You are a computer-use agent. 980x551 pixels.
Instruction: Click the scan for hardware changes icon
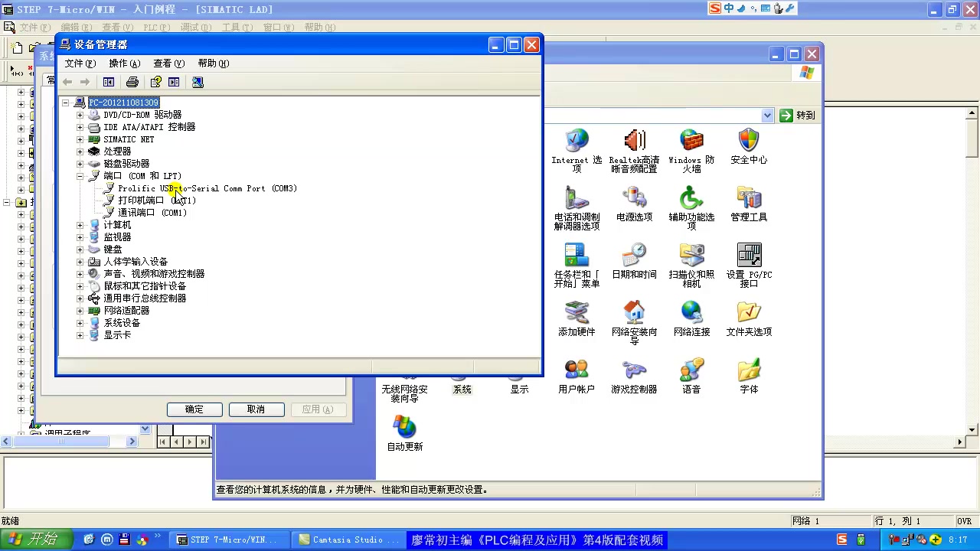[198, 82]
